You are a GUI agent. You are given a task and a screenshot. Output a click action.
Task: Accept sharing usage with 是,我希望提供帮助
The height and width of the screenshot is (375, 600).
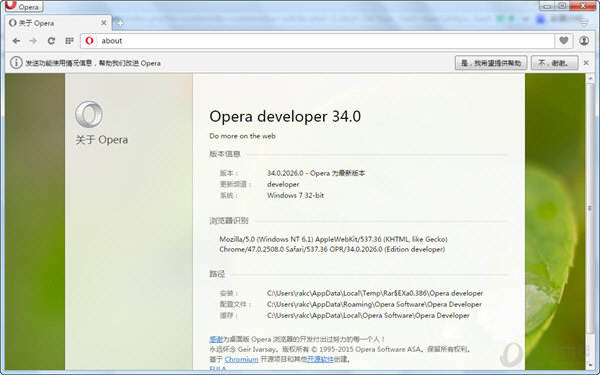coord(491,63)
